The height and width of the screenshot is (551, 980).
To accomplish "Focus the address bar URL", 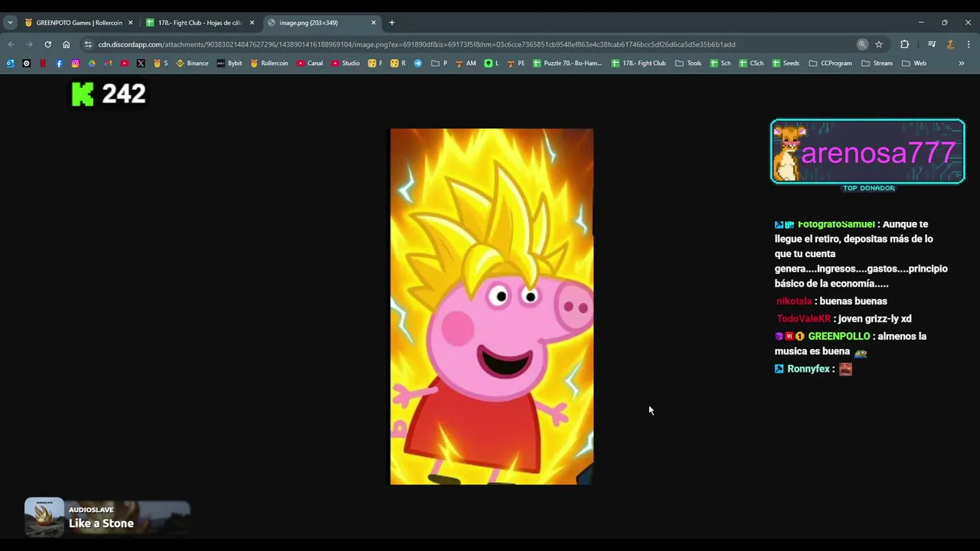I will 416,44.
